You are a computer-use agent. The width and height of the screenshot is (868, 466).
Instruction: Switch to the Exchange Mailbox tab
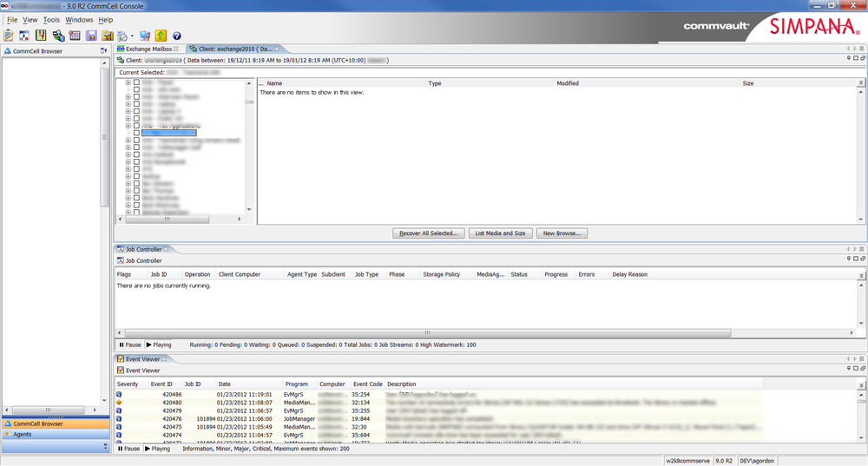(148, 49)
